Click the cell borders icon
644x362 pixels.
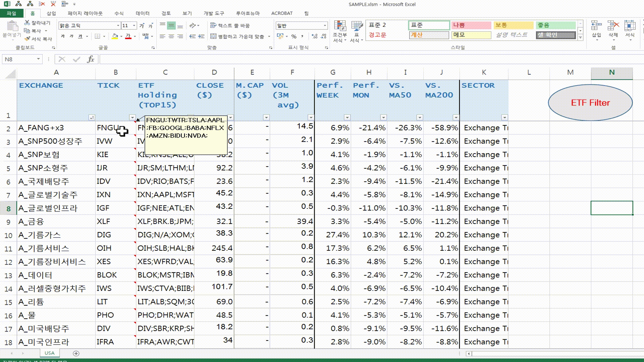pos(97,36)
